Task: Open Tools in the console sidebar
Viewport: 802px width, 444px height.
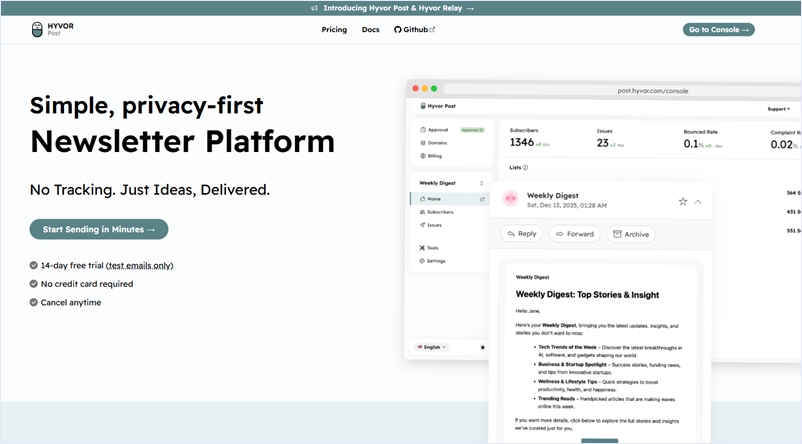Action: [432, 247]
